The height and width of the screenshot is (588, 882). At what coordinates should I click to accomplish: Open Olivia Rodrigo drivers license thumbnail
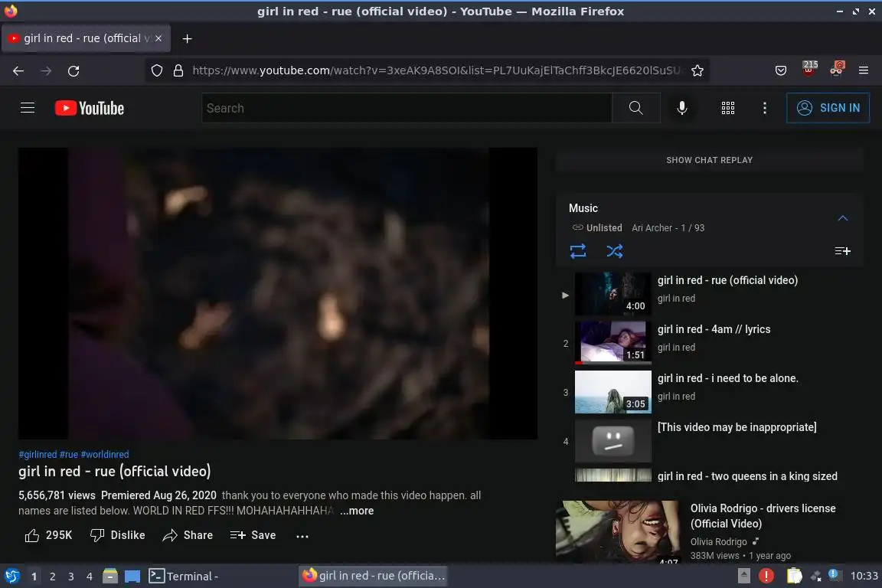point(618,531)
